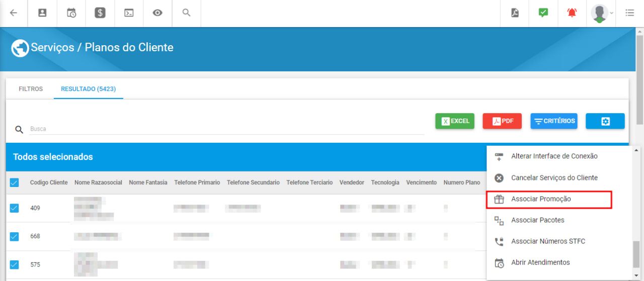
Task: Click the magnifier search icon in top toolbar
Action: click(186, 13)
